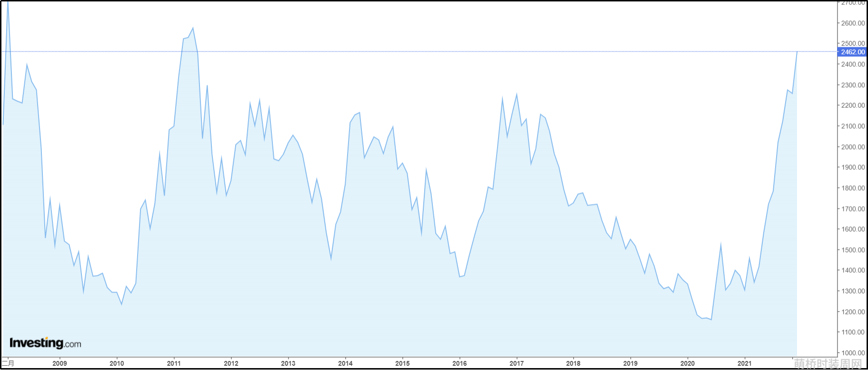
Task: Select the 2009 label on the time axis
Action: [x=60, y=363]
